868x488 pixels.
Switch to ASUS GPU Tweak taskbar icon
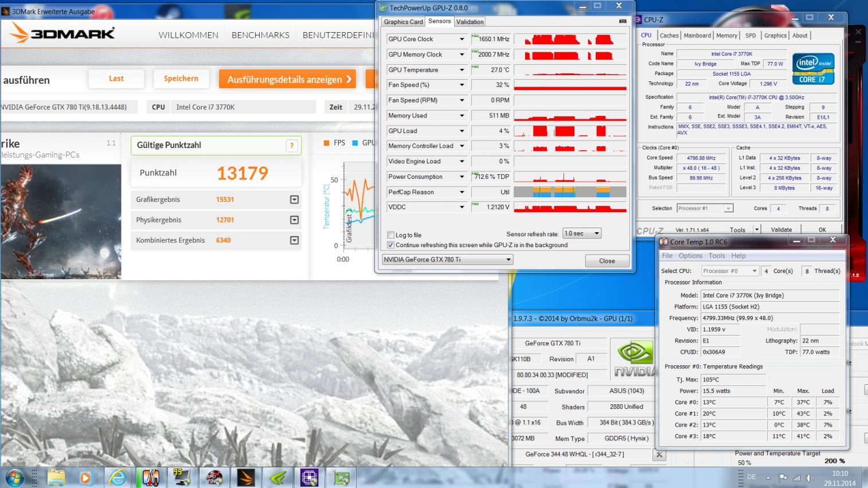pyautogui.click(x=214, y=477)
